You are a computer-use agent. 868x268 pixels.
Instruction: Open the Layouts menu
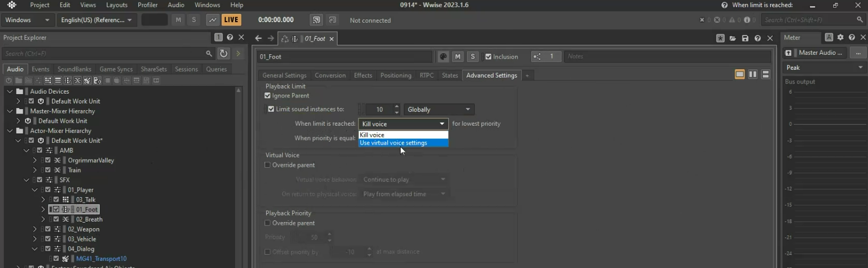coord(117,5)
